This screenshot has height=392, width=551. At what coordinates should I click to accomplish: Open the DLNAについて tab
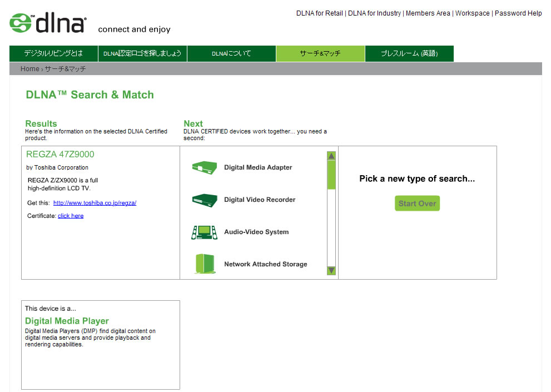(231, 53)
